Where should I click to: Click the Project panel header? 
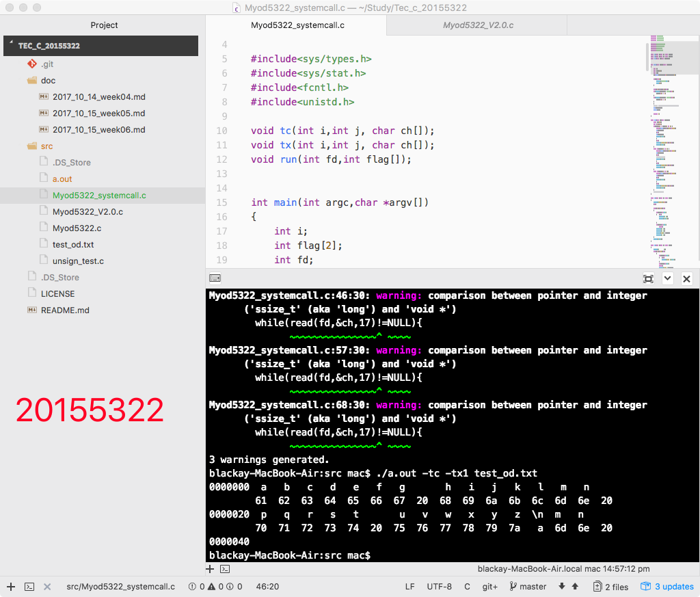point(104,25)
